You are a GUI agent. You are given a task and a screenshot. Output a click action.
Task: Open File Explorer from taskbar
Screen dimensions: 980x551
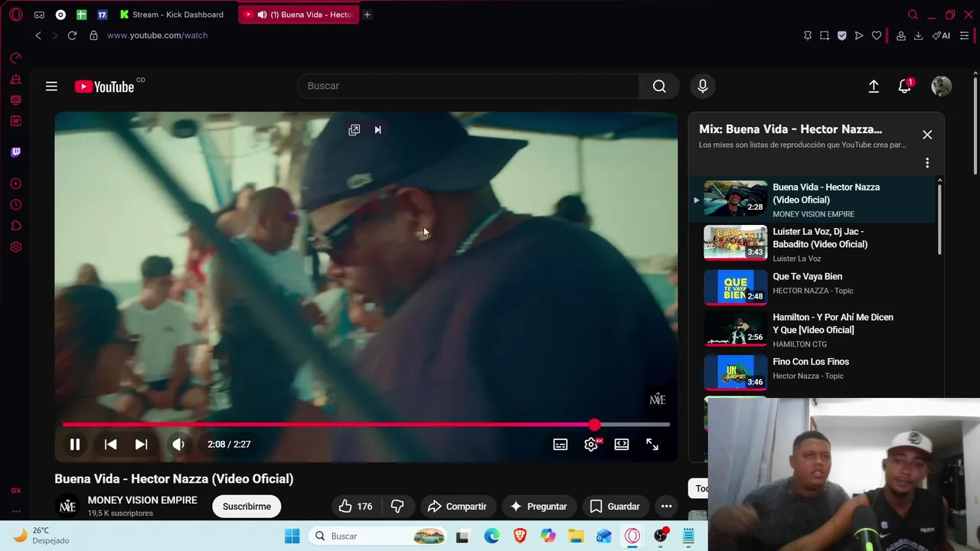coord(576,536)
